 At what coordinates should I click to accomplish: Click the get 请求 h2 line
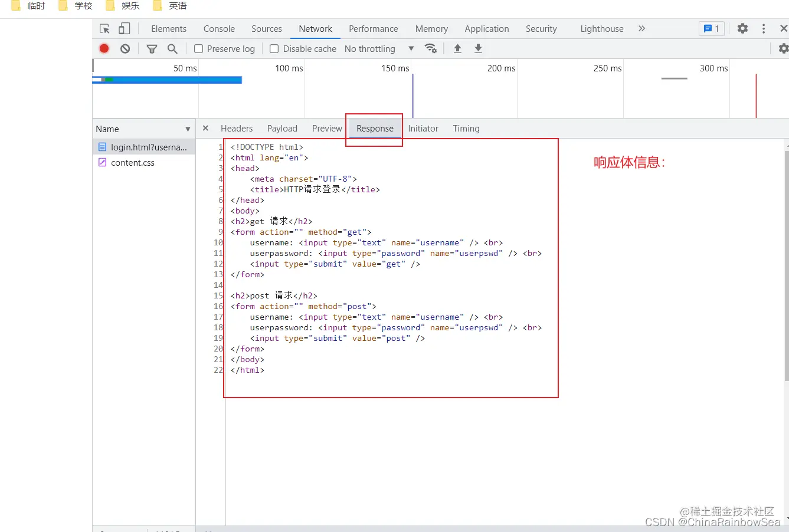tap(271, 221)
